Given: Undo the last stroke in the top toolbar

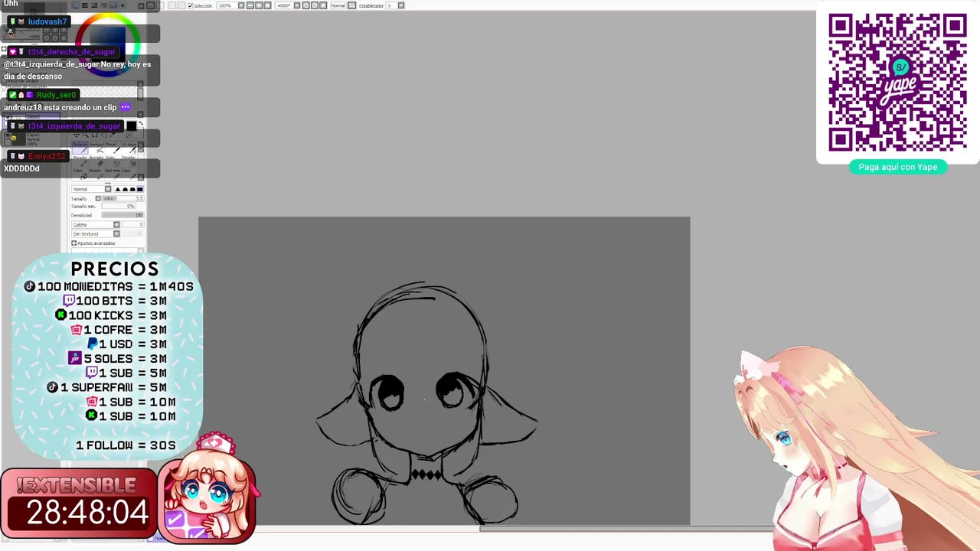Looking at the screenshot, I should point(150,5).
